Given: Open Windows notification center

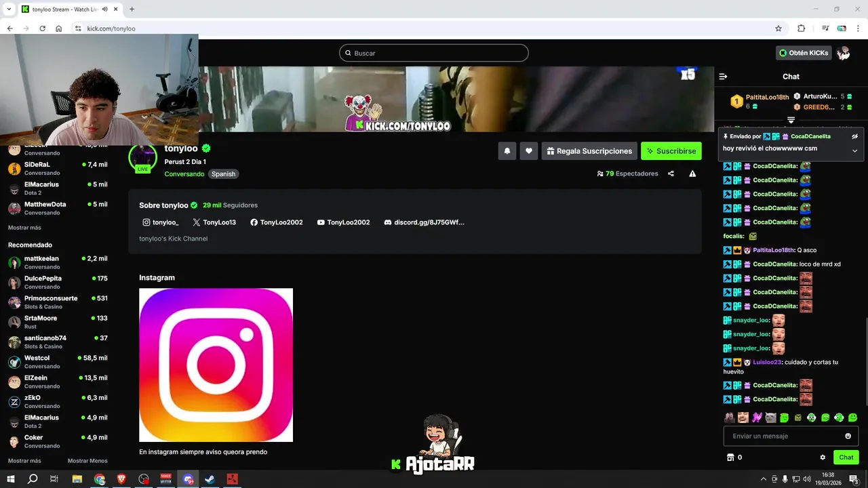Looking at the screenshot, I should [854, 479].
